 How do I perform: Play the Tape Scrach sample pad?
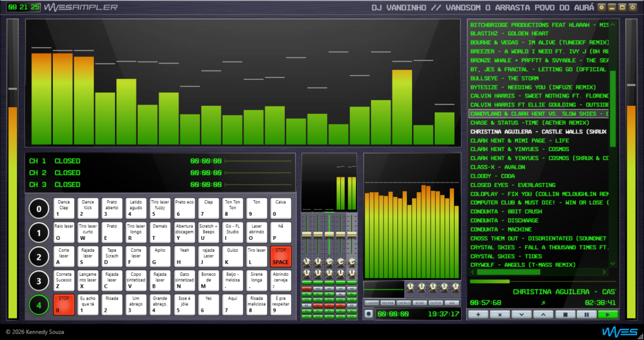pyautogui.click(x=111, y=256)
